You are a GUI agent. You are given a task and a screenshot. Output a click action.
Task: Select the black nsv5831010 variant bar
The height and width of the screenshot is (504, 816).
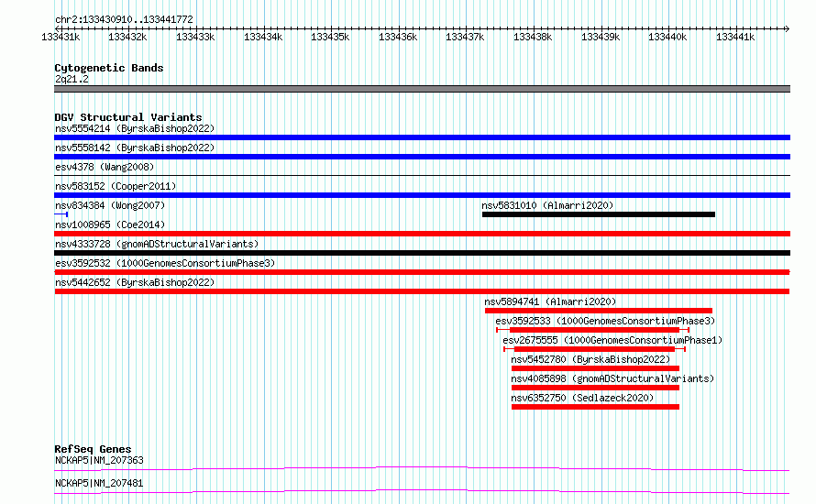599,214
